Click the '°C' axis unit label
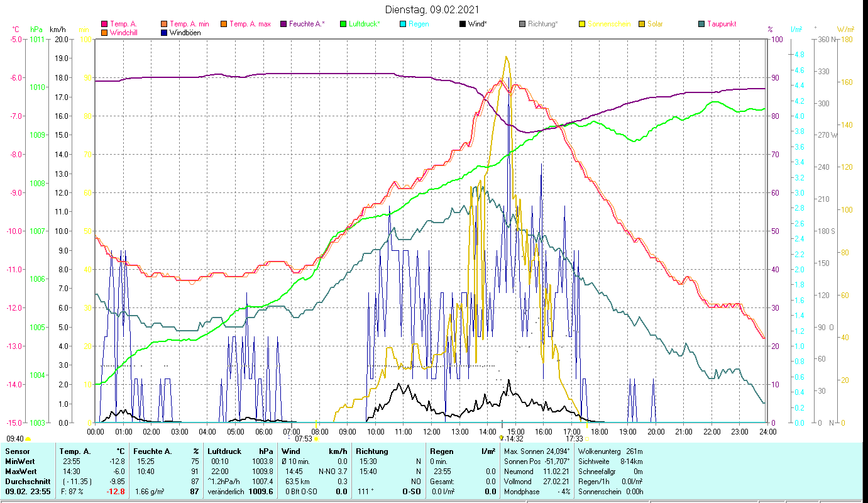Image resolution: width=868 pixels, height=503 pixels. click(16, 29)
